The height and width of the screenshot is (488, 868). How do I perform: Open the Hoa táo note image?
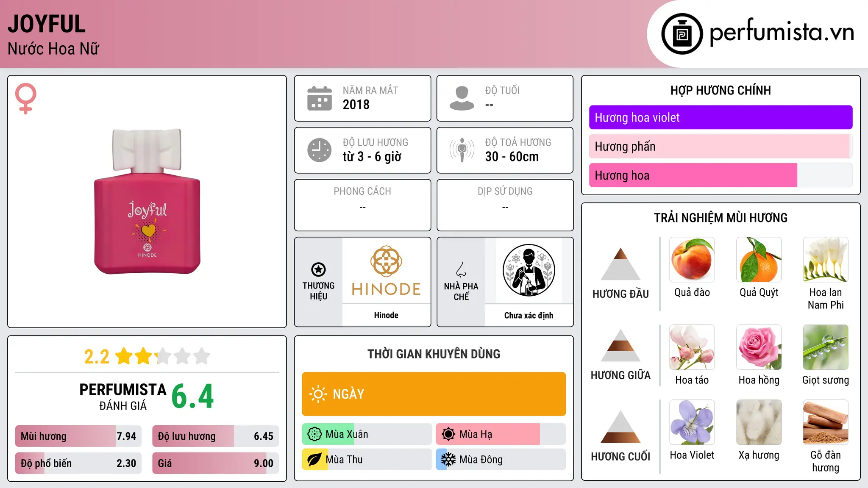coord(692,347)
